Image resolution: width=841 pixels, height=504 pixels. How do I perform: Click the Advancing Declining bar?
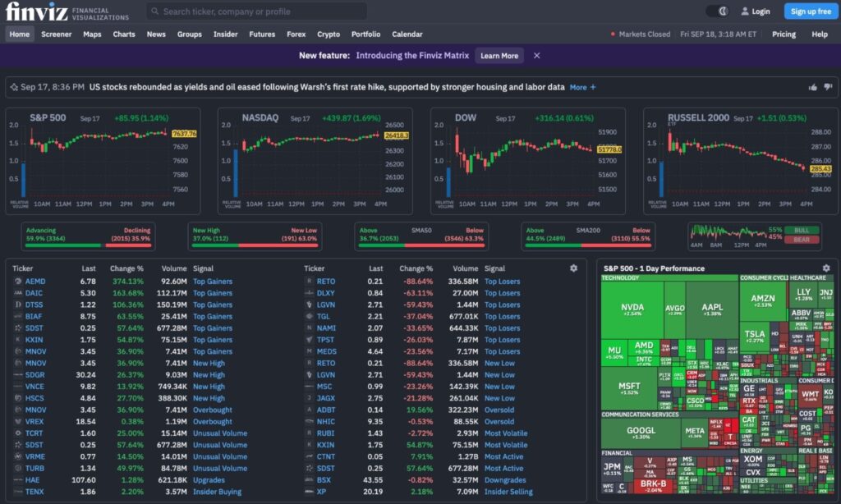point(88,236)
